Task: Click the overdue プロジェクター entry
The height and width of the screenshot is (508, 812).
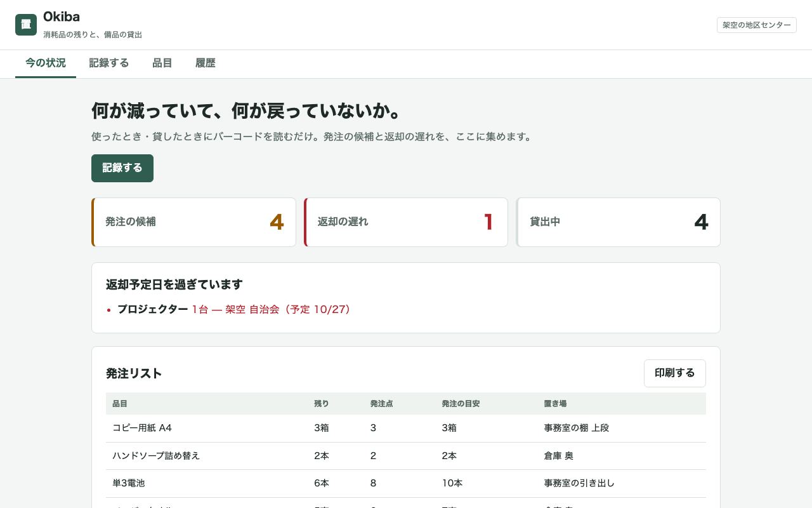Action: [x=233, y=309]
